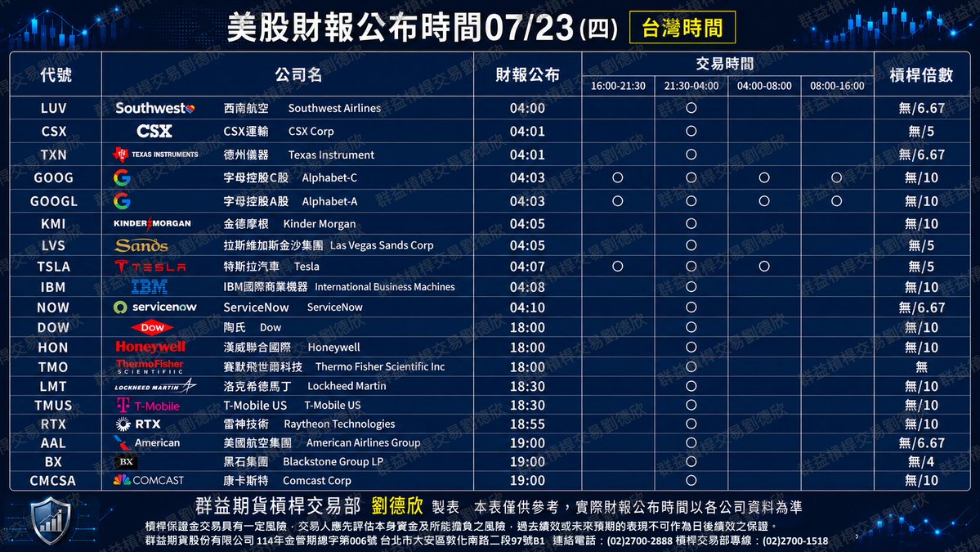Click the TXN ticker code
This screenshot has width=980, height=552.
54,155
